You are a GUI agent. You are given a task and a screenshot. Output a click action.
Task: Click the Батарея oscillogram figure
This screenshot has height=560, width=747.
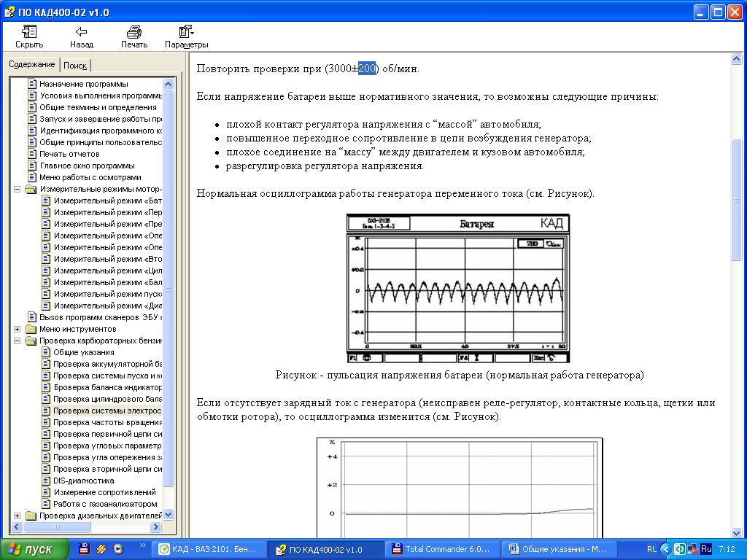point(458,289)
